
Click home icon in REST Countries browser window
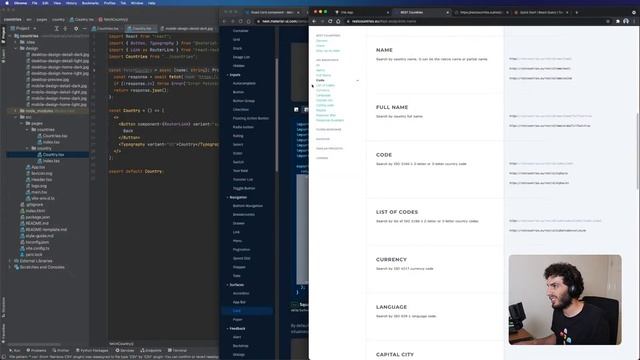tap(338, 21)
